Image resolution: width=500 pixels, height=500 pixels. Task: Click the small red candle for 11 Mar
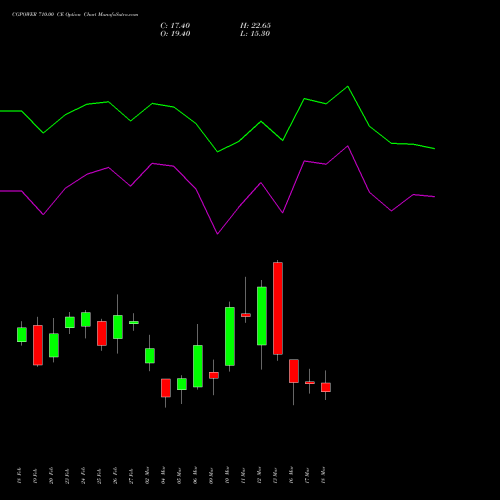[x=246, y=315]
